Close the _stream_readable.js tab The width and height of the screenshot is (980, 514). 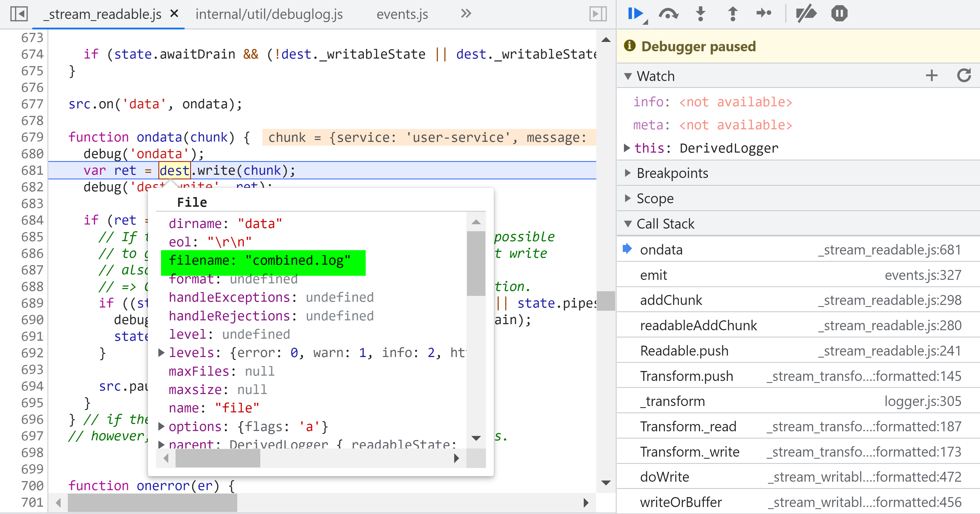[x=174, y=14]
